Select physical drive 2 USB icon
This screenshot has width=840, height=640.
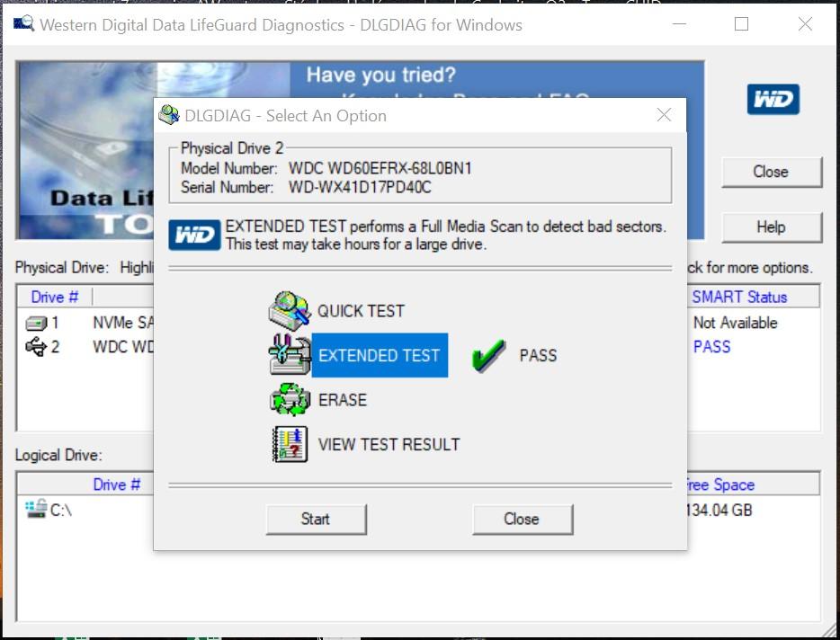36,347
